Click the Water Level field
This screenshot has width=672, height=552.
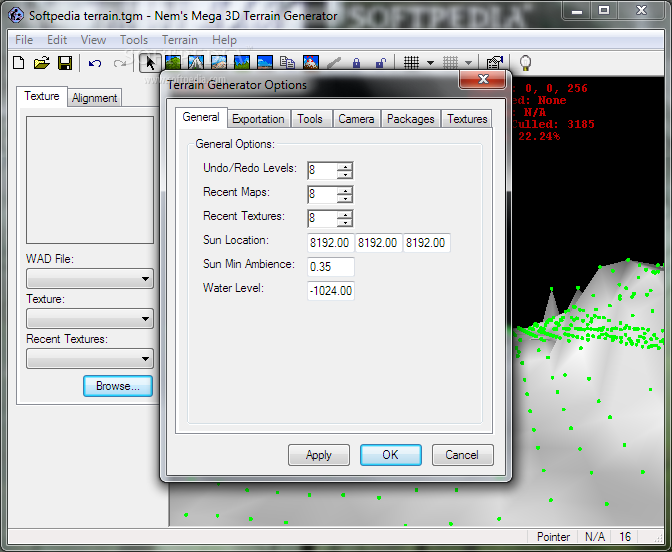(x=330, y=291)
